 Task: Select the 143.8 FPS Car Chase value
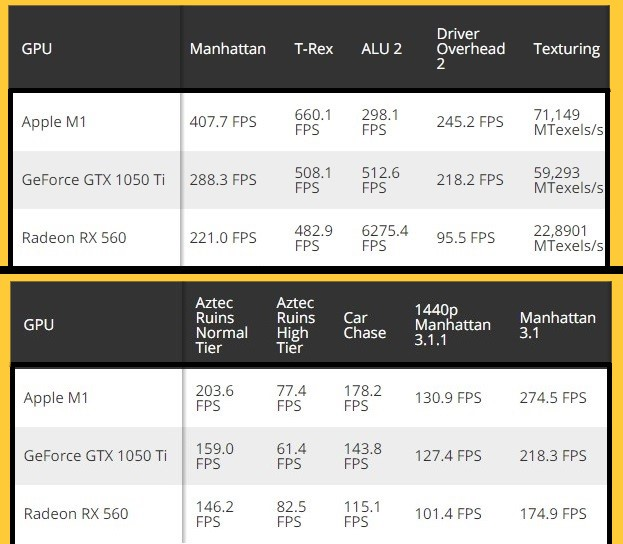tap(362, 456)
